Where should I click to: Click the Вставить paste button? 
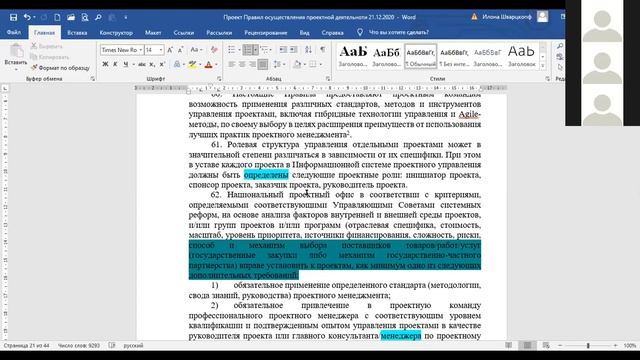point(16,55)
